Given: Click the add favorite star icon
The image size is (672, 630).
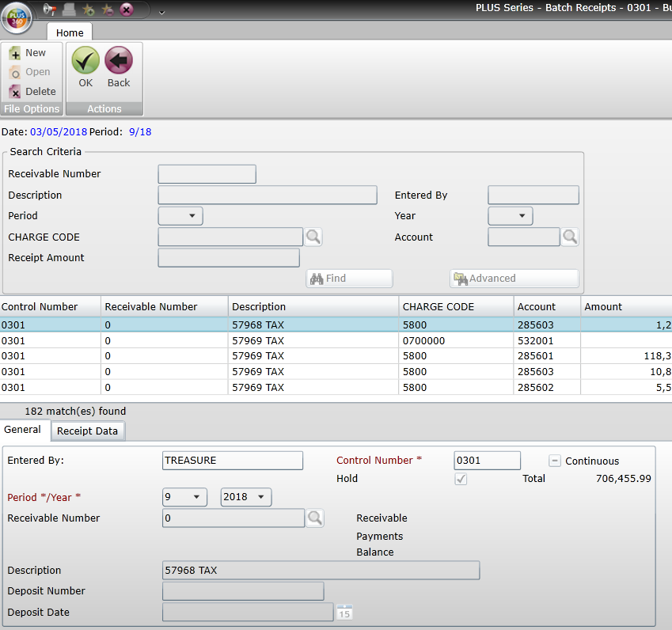Looking at the screenshot, I should pos(89,9).
